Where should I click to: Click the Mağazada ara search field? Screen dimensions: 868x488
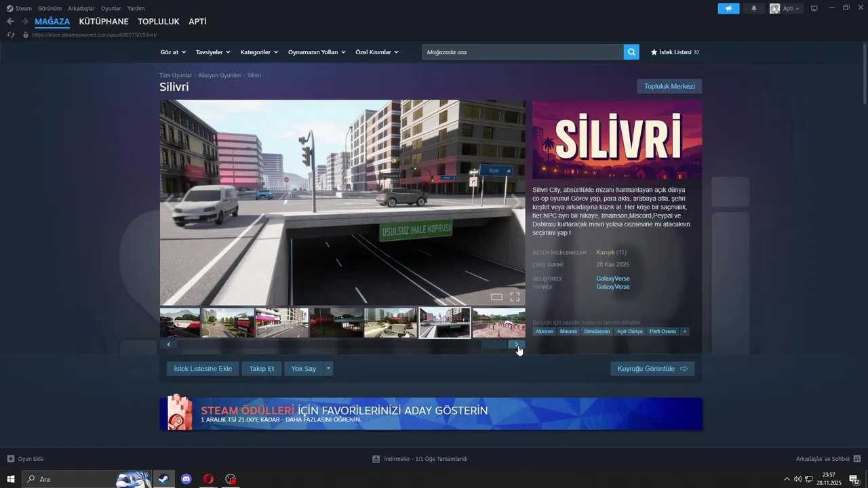(523, 52)
